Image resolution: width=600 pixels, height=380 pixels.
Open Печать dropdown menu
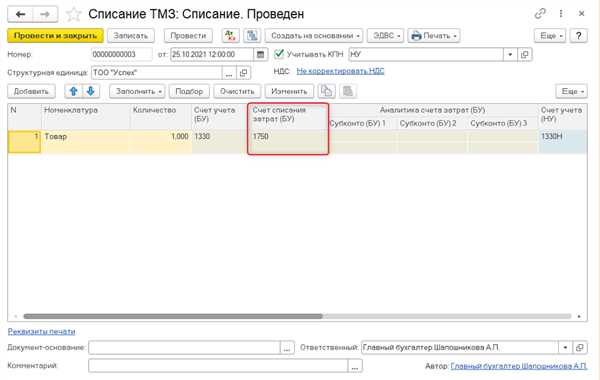434,36
